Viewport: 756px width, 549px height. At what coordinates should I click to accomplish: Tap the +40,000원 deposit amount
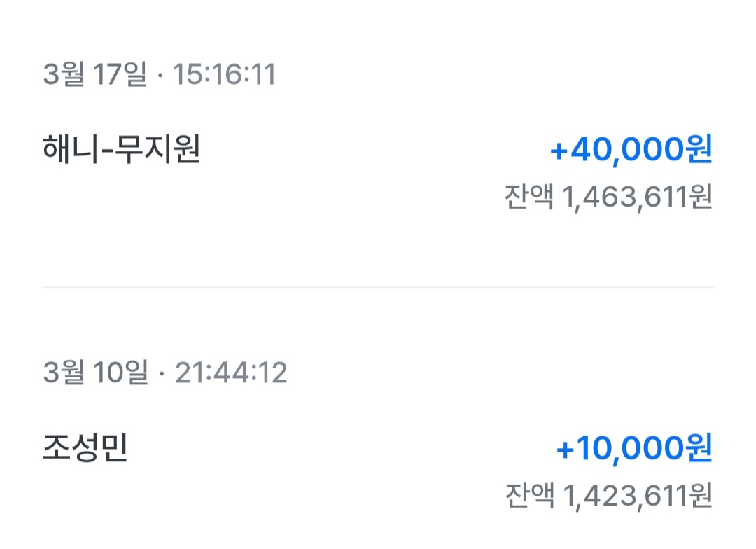point(631,150)
